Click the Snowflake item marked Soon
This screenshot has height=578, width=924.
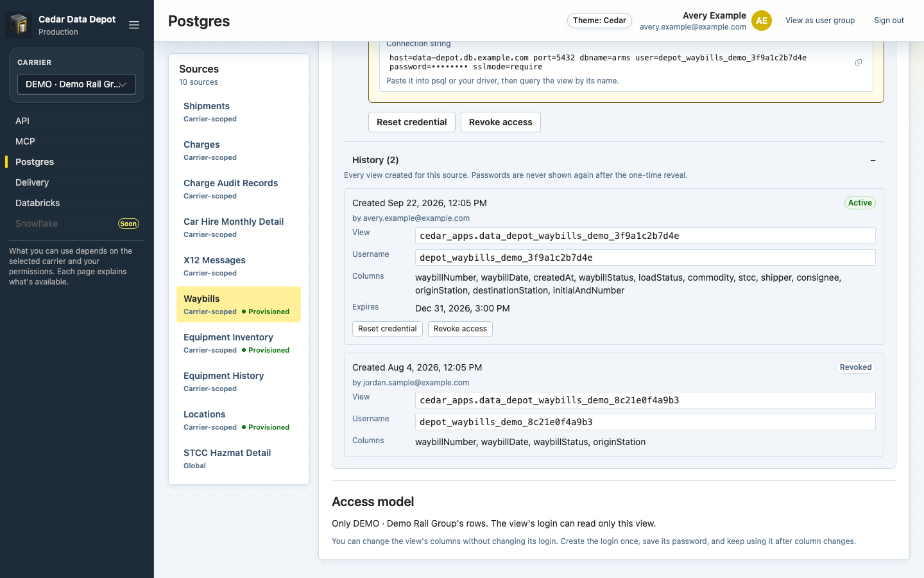[x=77, y=223]
